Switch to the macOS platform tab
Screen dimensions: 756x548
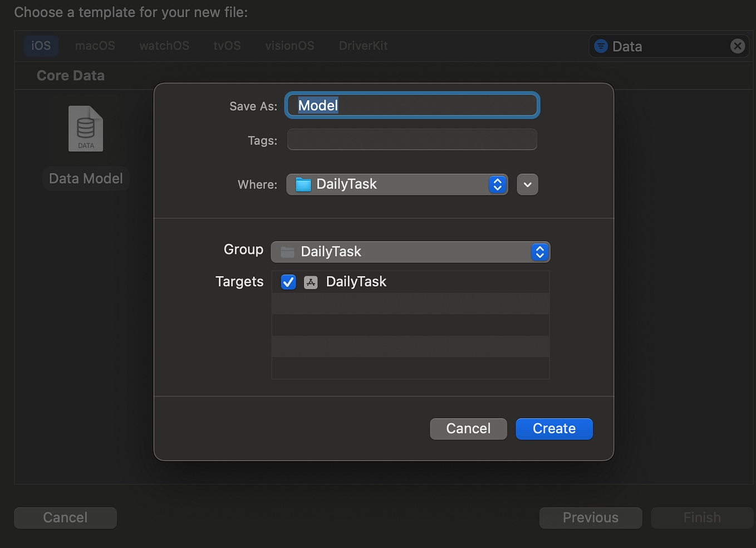point(95,46)
